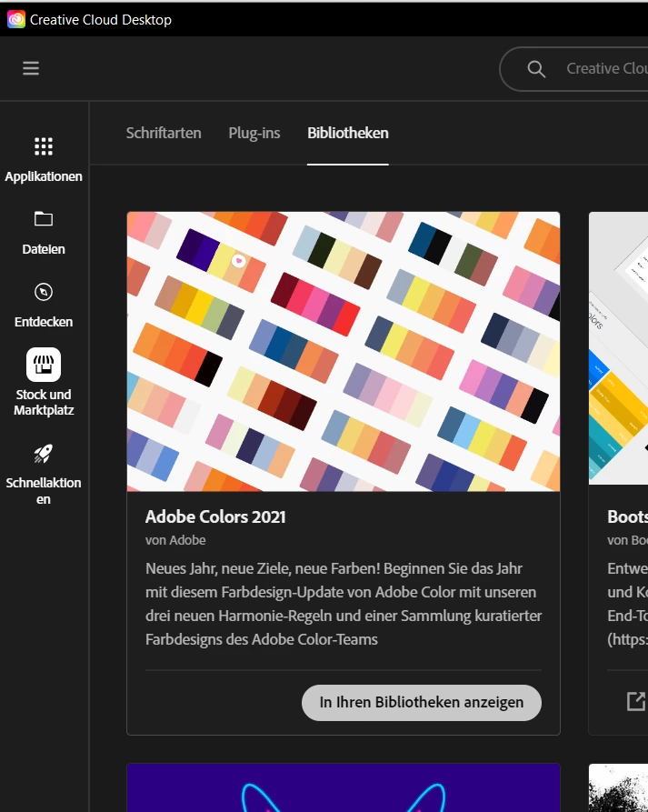Click the Creative Cloud Desktop window title
This screenshot has width=648, height=812.
coord(100,20)
